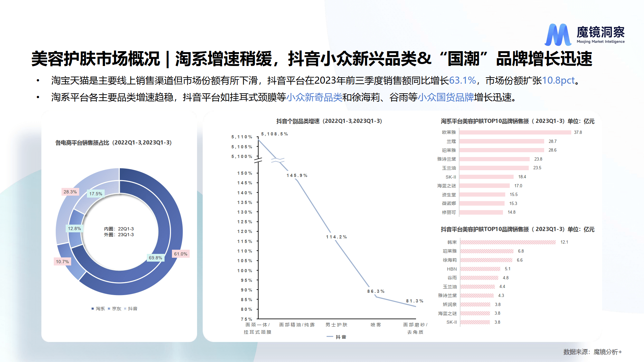Click the 抖音个别品类增速 chart title
This screenshot has height=362, width=644.
tap(329, 121)
